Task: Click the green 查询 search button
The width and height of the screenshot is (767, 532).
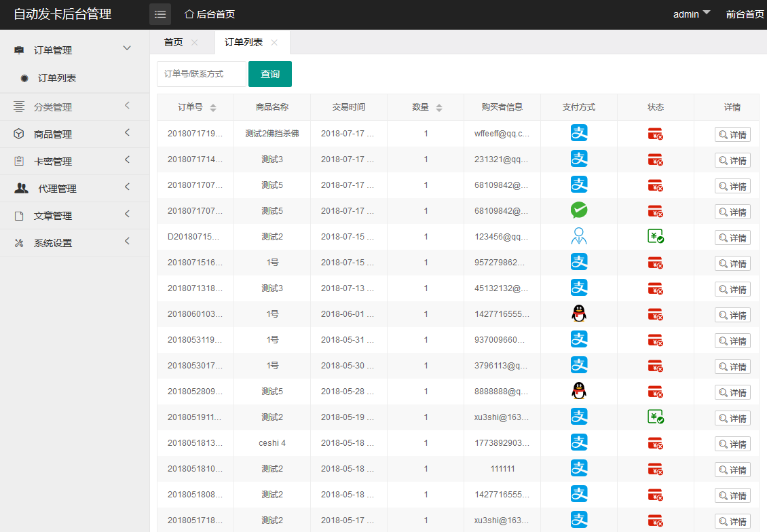Action: point(270,74)
